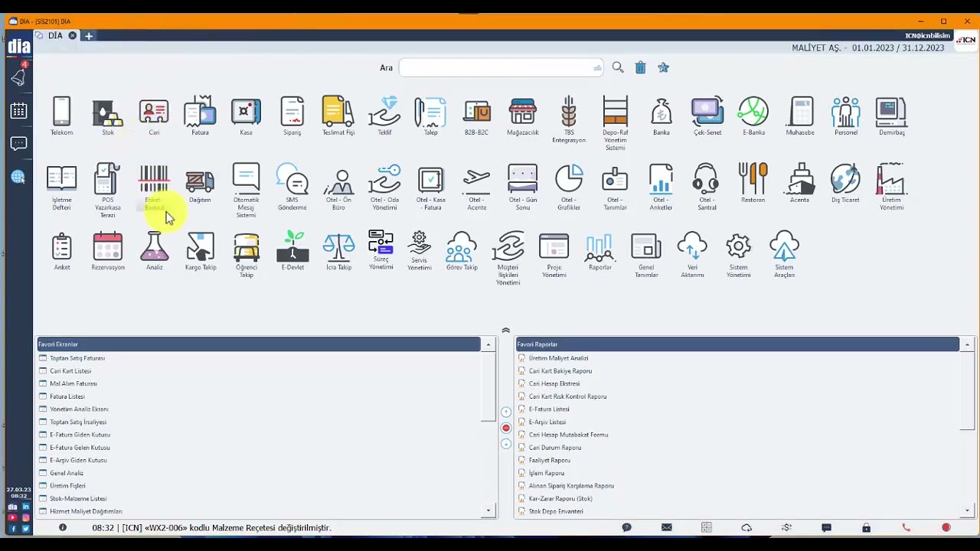Open the Personel module
Screen dimensions: 980x551
(x=846, y=116)
